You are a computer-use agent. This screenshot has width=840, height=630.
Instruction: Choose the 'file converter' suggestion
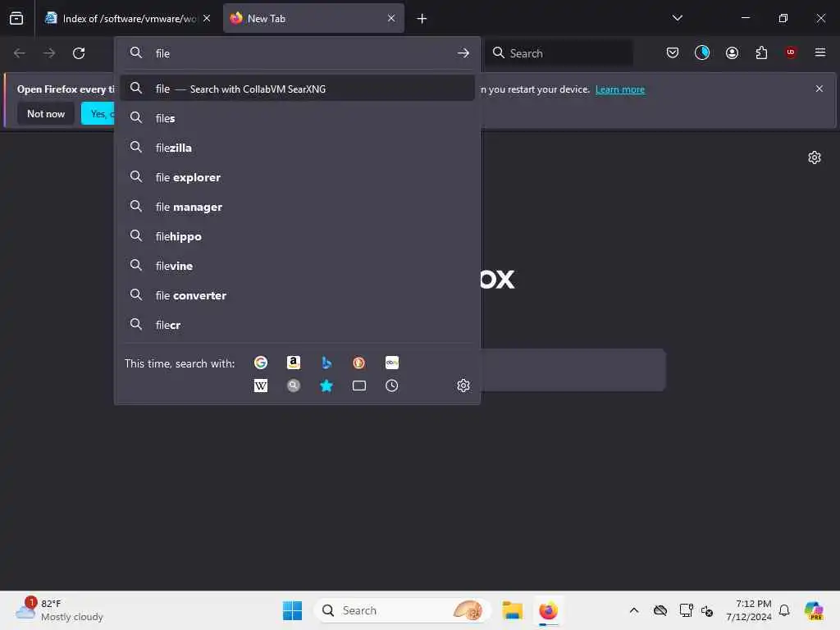pyautogui.click(x=297, y=295)
